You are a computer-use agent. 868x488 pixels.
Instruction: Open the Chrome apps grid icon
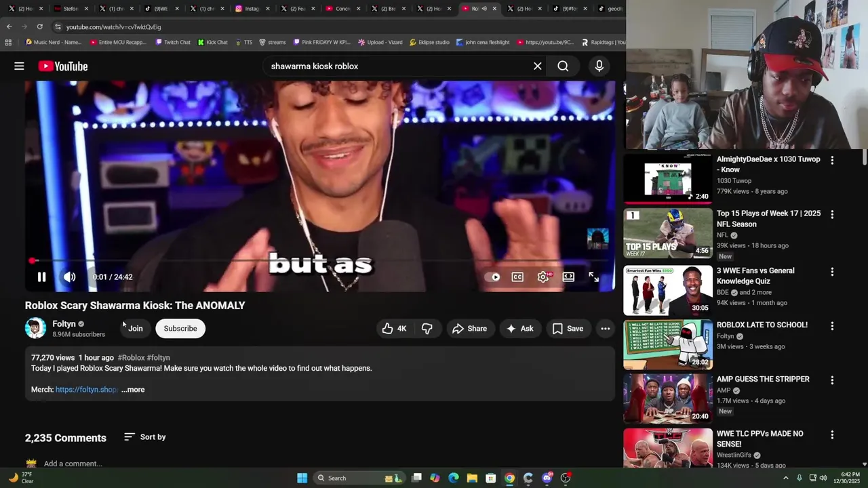point(8,42)
